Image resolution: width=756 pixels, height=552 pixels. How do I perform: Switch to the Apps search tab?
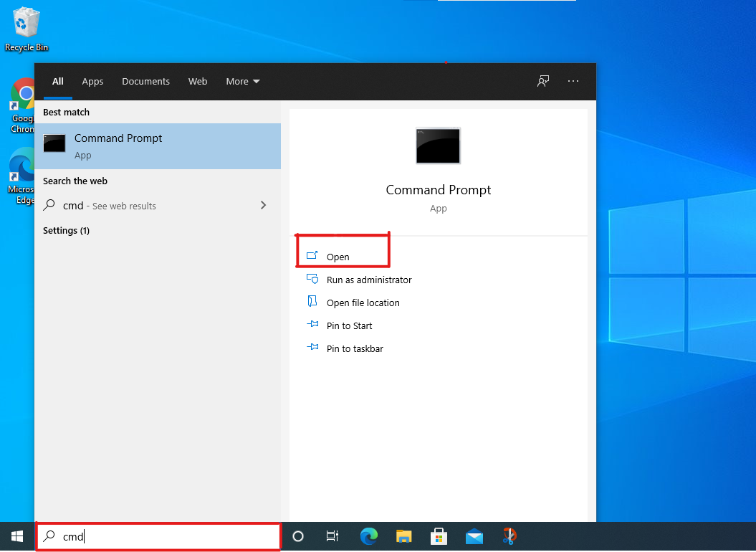tap(92, 82)
